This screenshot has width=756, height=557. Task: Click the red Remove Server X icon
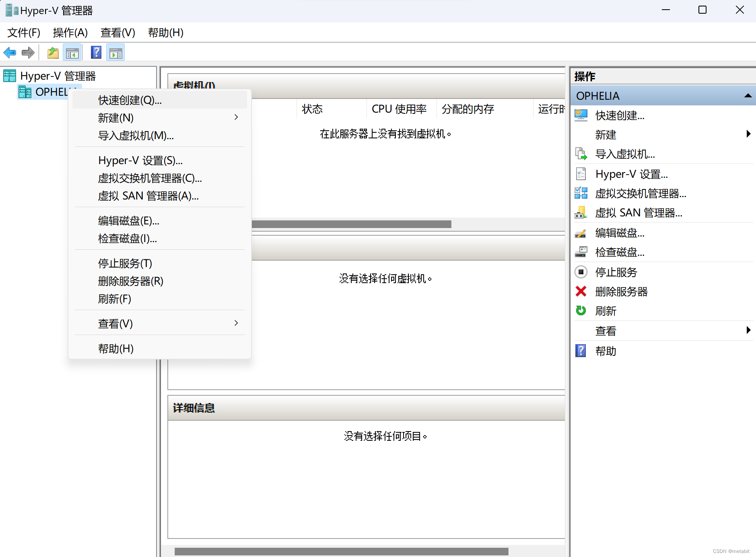pyautogui.click(x=581, y=291)
